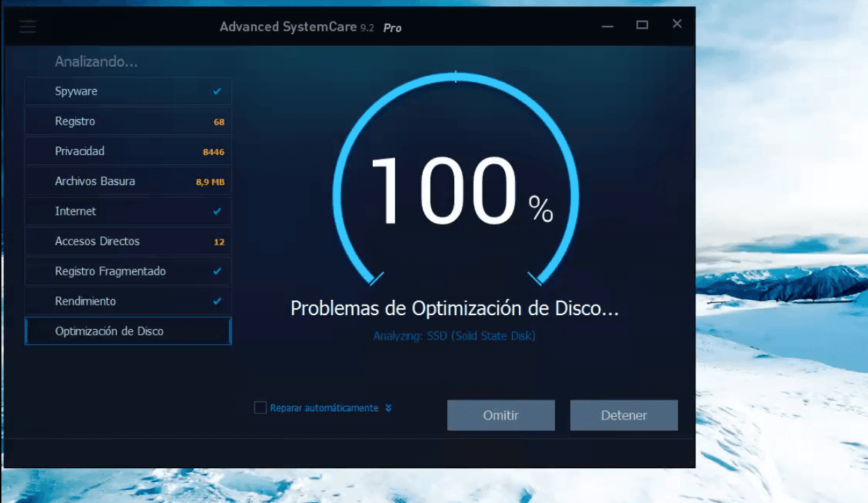The image size is (868, 503).
Task: Click the Rendimiento checkmark icon
Action: [218, 301]
